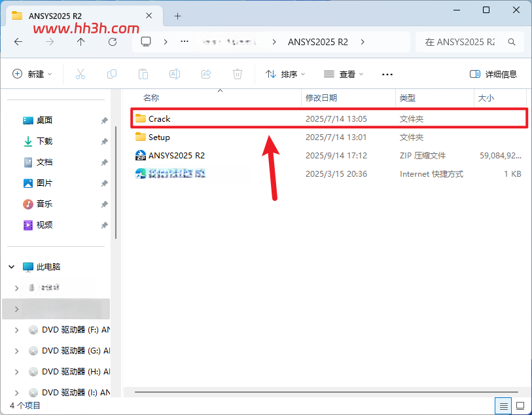Expand chevron after ANSYS2025 R2 in path
The image size is (532, 415).
point(363,42)
